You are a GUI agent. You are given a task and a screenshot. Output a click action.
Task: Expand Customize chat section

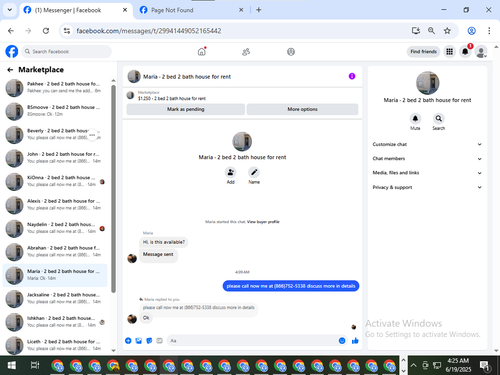click(x=427, y=144)
